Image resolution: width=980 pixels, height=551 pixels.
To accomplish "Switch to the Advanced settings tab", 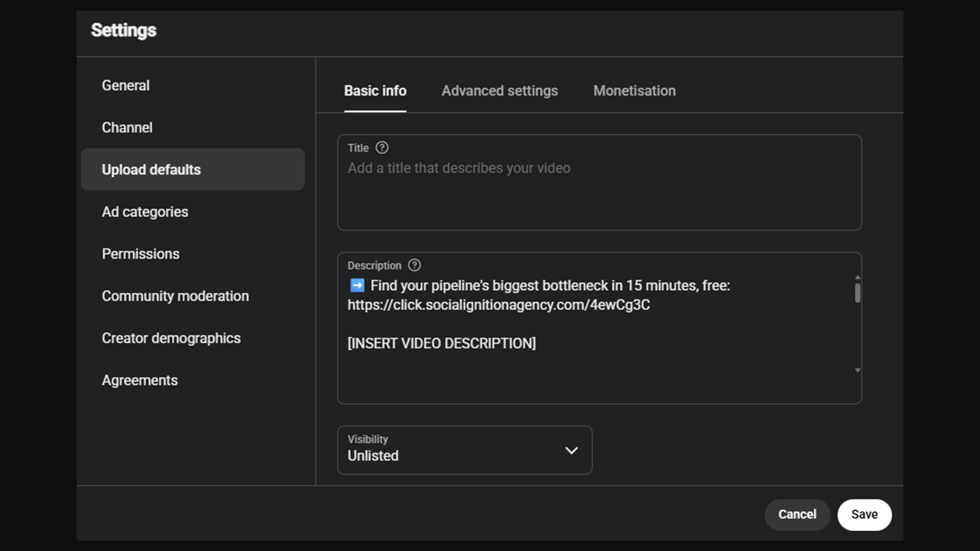I will pyautogui.click(x=500, y=91).
